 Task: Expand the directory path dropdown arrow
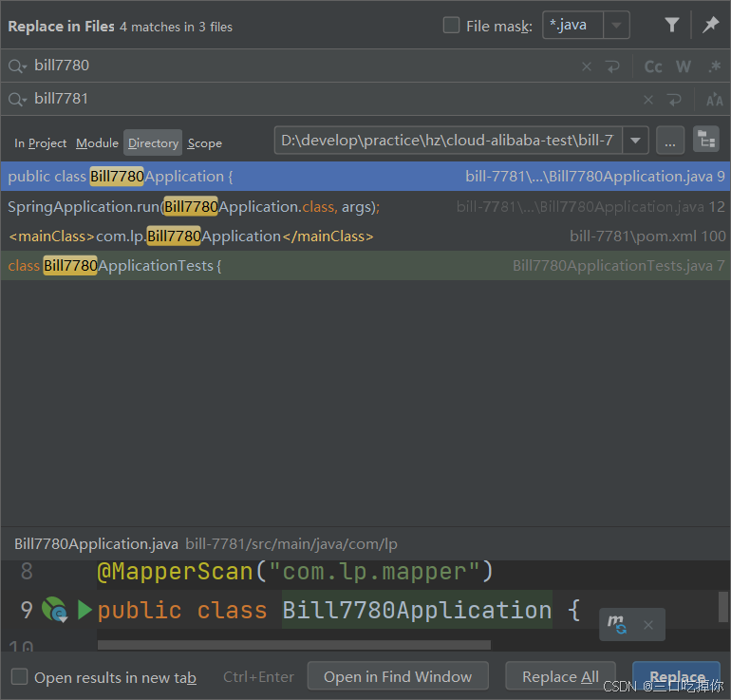pos(635,141)
